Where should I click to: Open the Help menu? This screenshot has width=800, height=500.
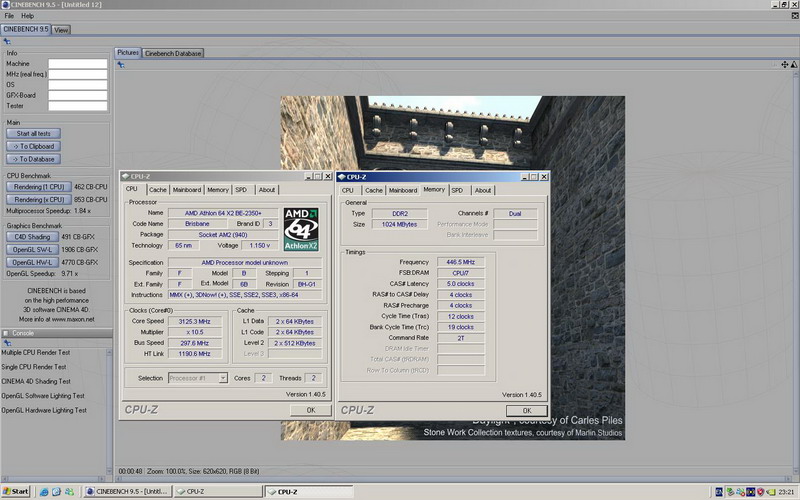coord(28,16)
